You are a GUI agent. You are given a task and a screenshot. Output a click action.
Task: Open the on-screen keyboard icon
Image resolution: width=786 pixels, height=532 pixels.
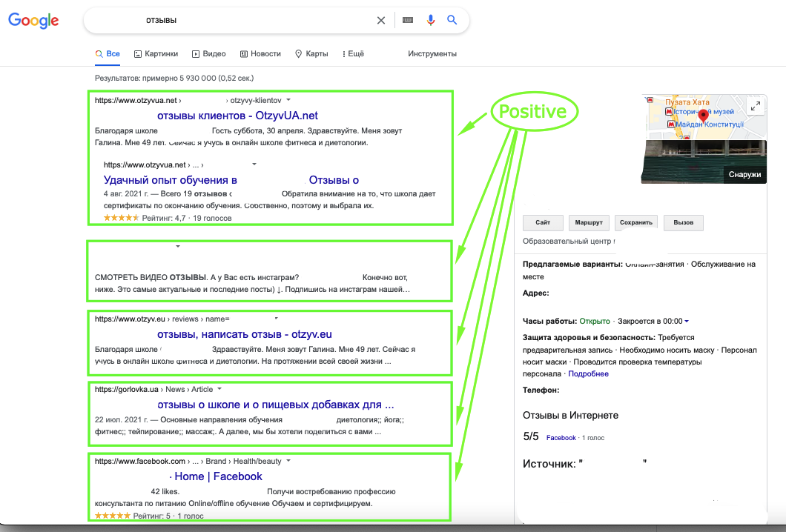[408, 20]
